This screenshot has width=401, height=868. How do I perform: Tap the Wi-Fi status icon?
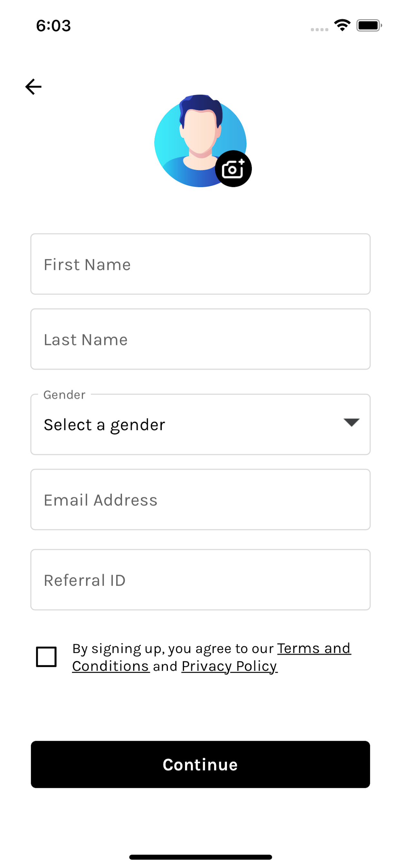click(x=342, y=25)
